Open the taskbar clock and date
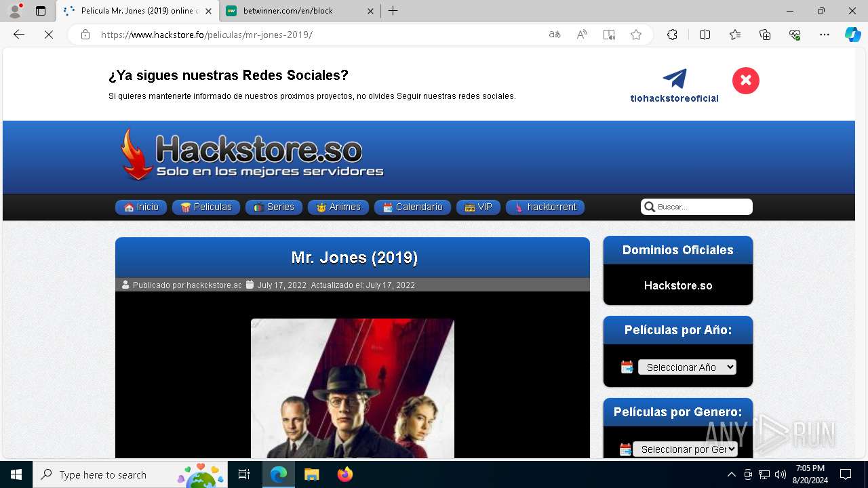 click(810, 474)
